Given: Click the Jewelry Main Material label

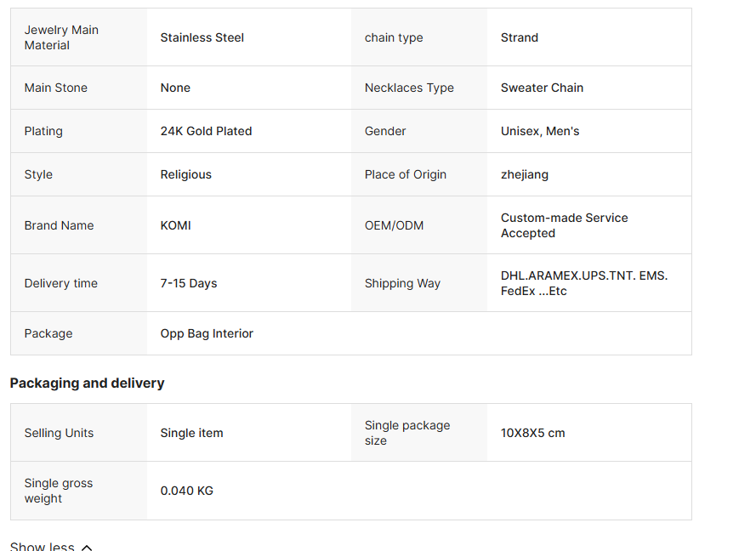Looking at the screenshot, I should tap(61, 37).
